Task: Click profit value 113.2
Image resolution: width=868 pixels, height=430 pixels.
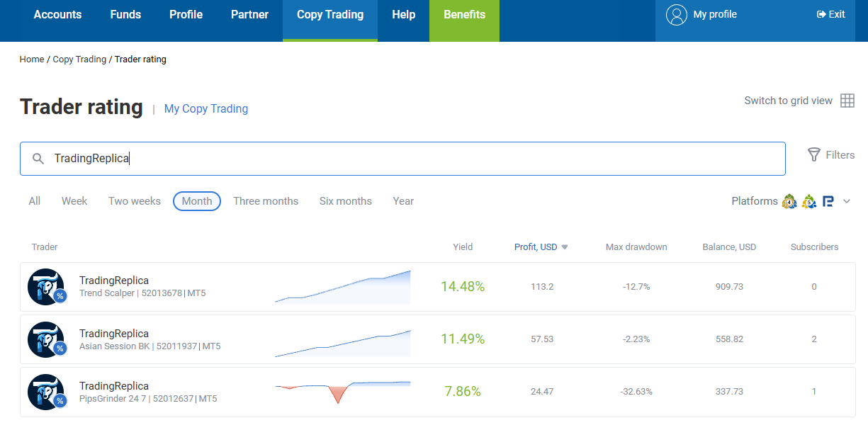Action: tap(542, 287)
